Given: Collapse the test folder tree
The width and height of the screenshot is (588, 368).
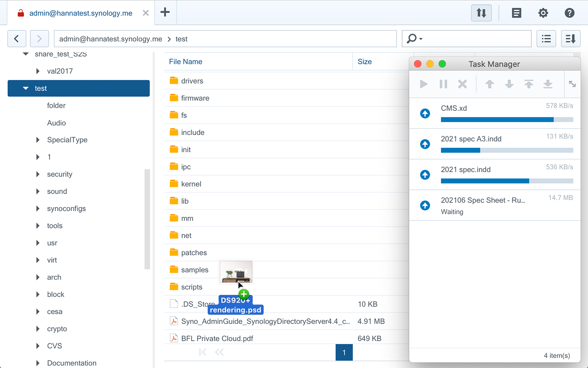Looking at the screenshot, I should [x=25, y=88].
